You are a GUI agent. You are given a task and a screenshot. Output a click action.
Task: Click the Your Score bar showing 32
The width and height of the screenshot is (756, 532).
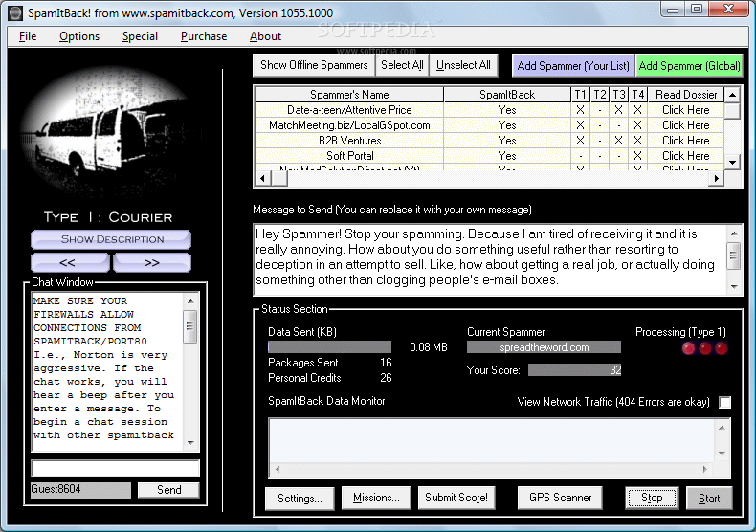575,370
